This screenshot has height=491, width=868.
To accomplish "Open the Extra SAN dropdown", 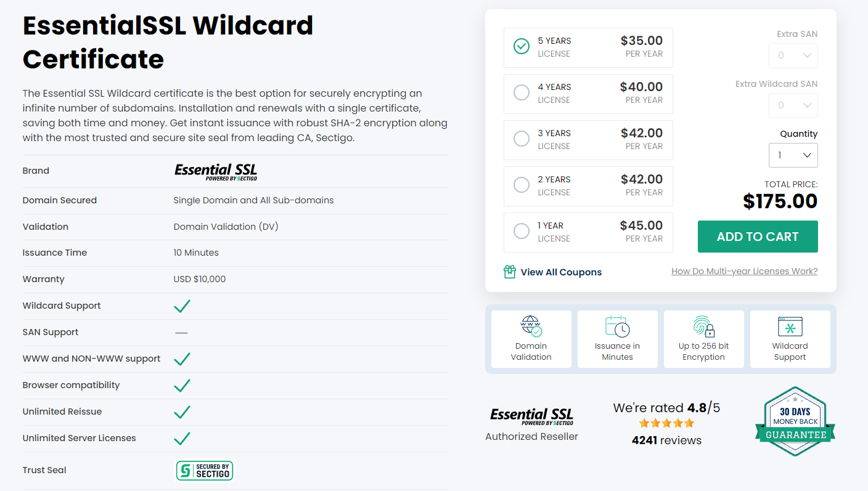I will tap(793, 55).
